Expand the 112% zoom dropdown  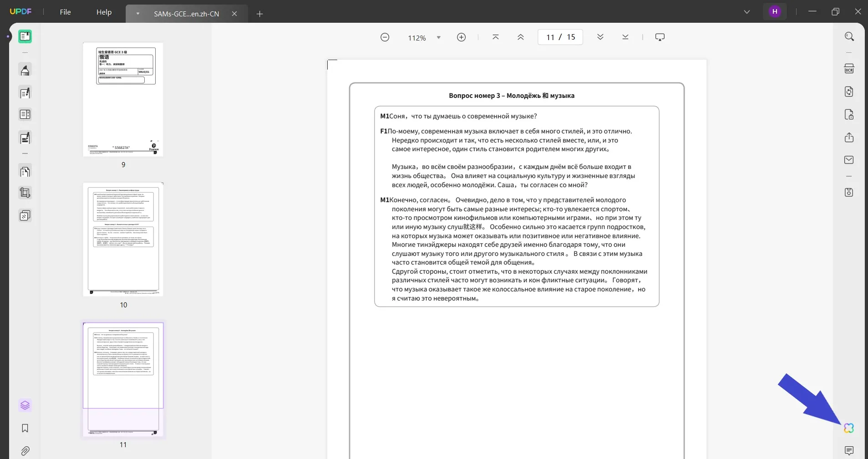click(x=439, y=38)
